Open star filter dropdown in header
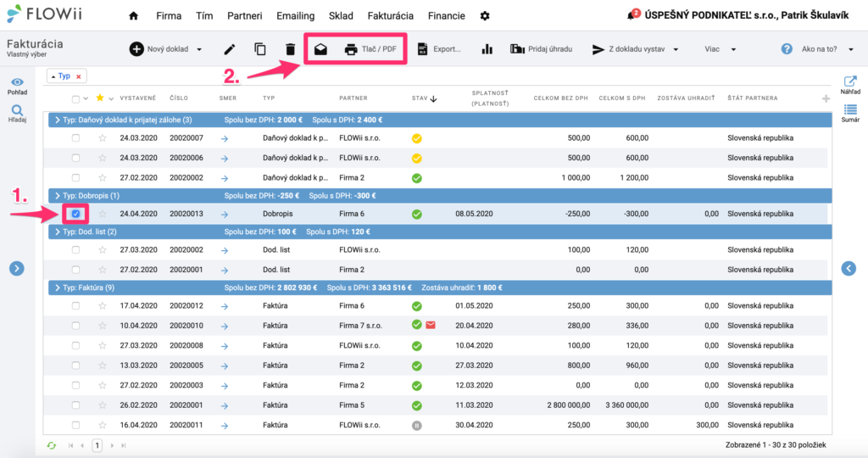The width and height of the screenshot is (868, 458). pos(111,99)
